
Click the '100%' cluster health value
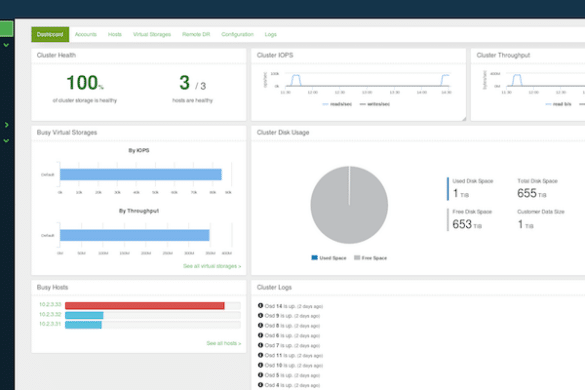coord(85,82)
